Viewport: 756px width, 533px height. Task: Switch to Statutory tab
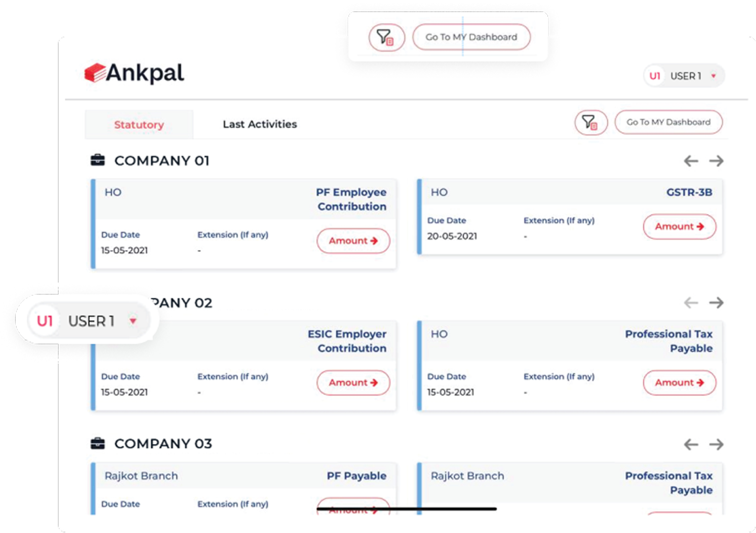point(139,125)
